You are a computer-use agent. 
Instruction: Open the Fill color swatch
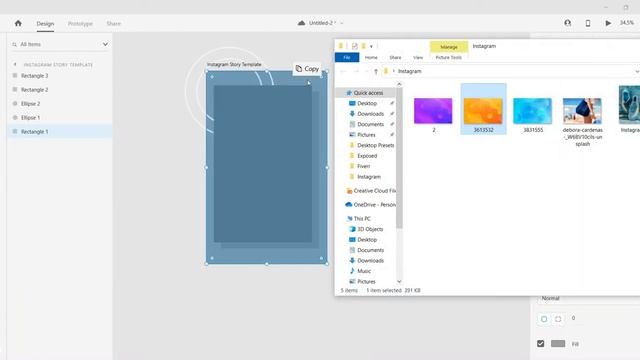(558, 344)
